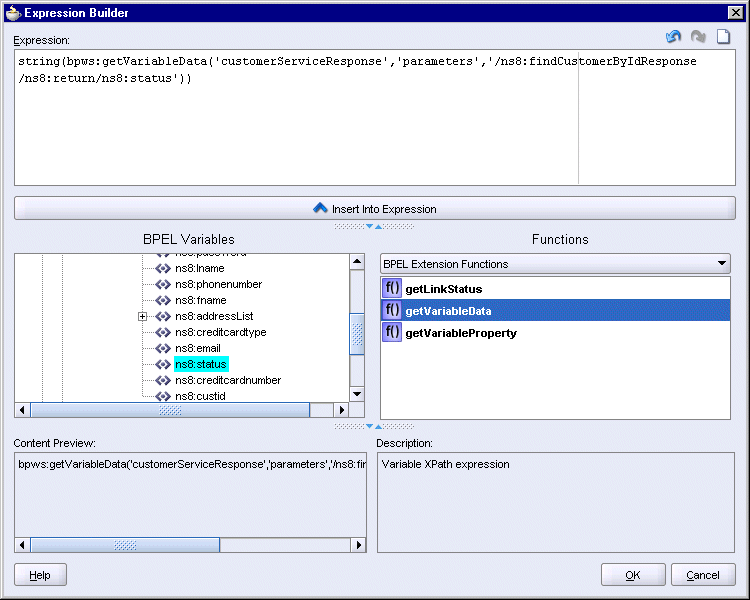Click the element icon beside ns8:creditcardnumber
The height and width of the screenshot is (600, 750).
click(x=163, y=380)
